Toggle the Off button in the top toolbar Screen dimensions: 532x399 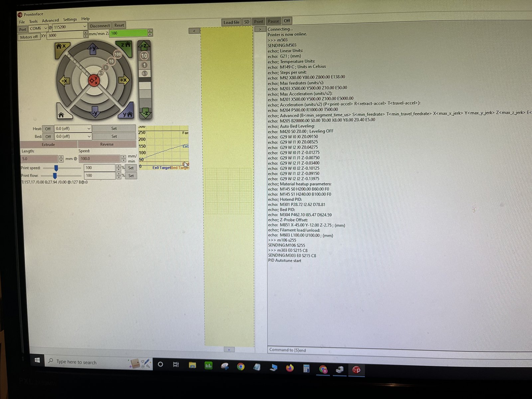click(x=287, y=21)
